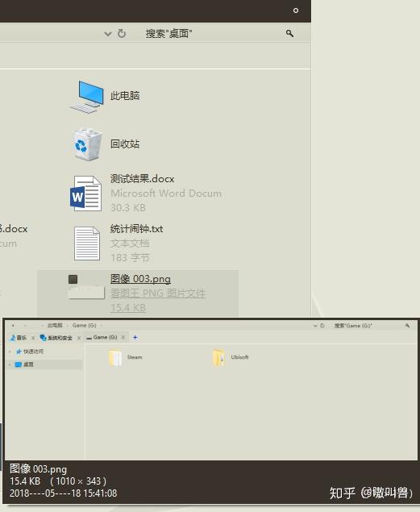This screenshot has height=512, width=420.
Task: Click the 15.4 KB size under 图像 003.png
Action: coord(128,307)
